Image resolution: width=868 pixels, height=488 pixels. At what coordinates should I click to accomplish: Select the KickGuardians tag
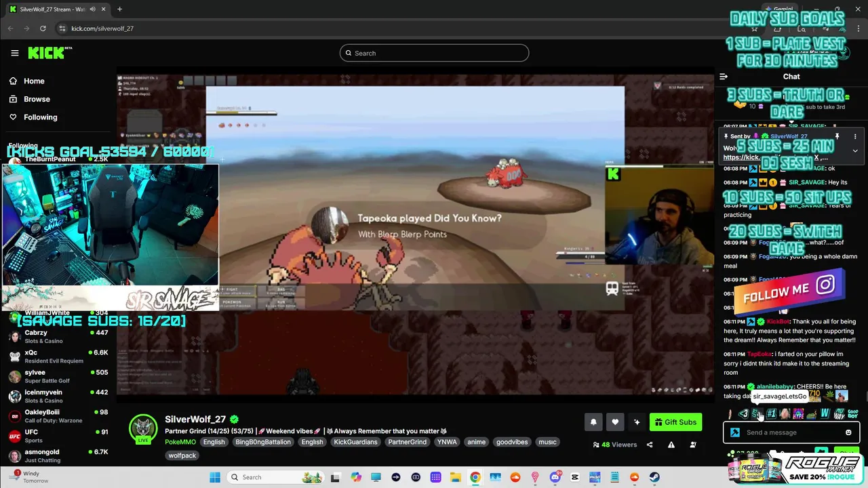coord(355,442)
